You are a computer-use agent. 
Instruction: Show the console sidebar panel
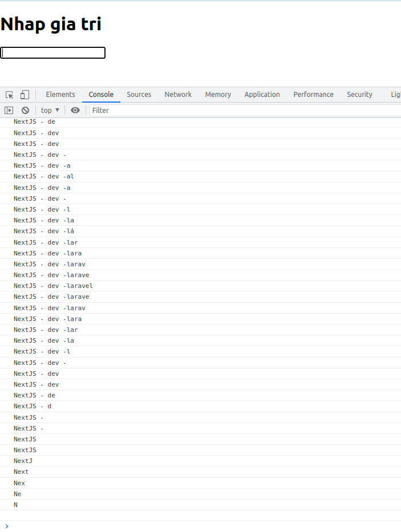(9, 110)
